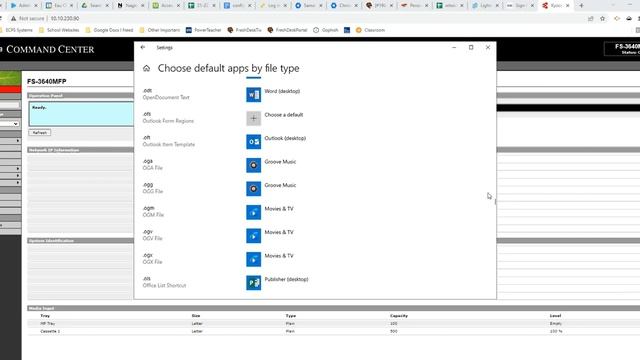Viewport: 640px width, 360px height.
Task: Click the Level column header
Action: (x=555, y=316)
